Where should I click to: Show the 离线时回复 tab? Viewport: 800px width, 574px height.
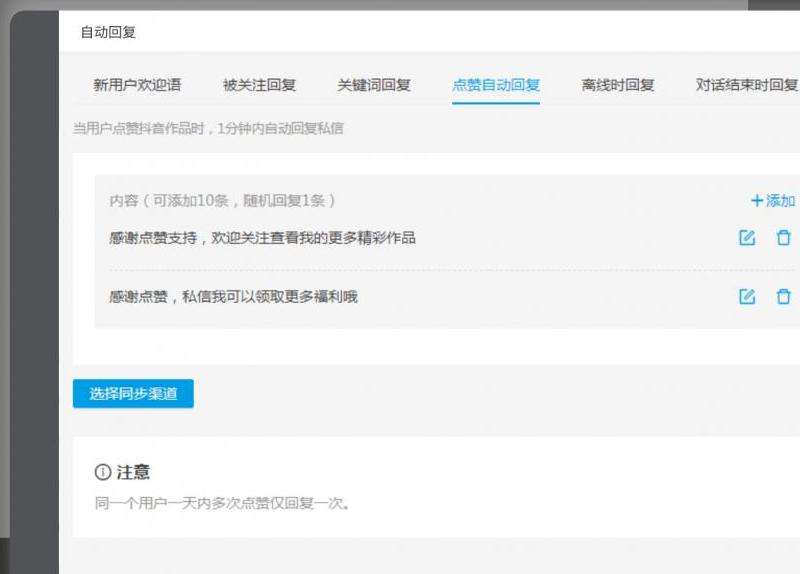[618, 85]
